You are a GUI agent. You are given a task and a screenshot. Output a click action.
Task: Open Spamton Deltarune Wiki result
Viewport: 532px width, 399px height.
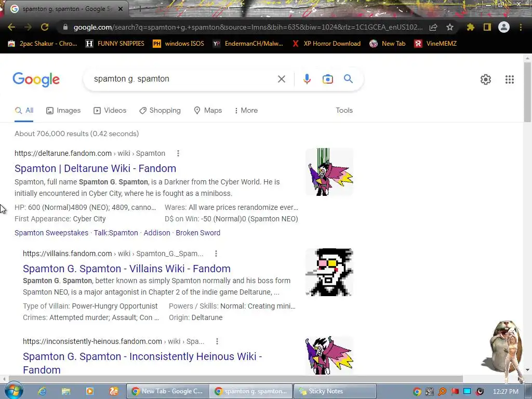[96, 168]
